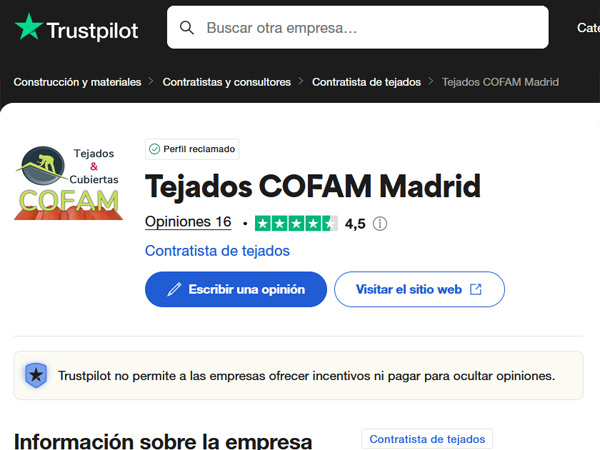This screenshot has width=600, height=450.
Task: Click Visitar el sitio web button
Action: (419, 289)
